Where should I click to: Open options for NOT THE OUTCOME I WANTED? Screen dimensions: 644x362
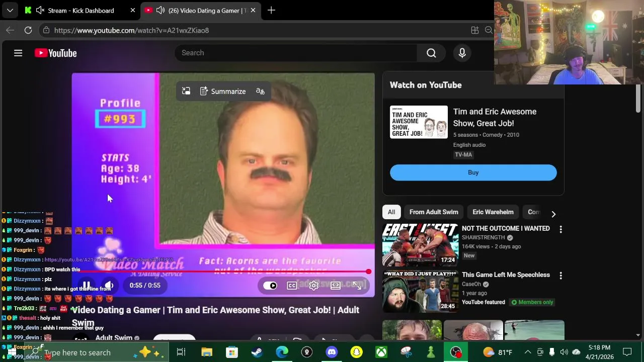pyautogui.click(x=560, y=229)
